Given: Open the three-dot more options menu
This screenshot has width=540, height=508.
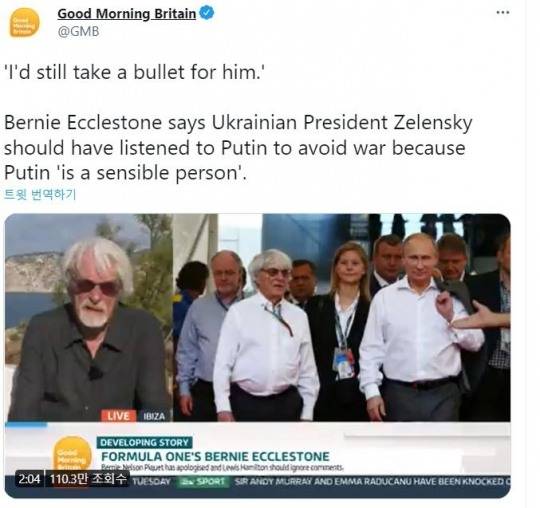Looking at the screenshot, I should pyautogui.click(x=502, y=13).
